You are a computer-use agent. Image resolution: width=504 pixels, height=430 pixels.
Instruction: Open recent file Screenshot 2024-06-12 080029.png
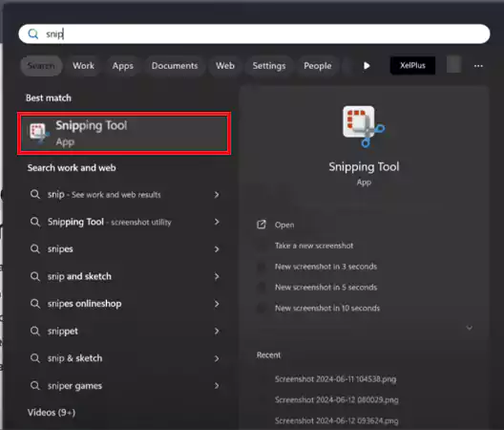coord(337,400)
